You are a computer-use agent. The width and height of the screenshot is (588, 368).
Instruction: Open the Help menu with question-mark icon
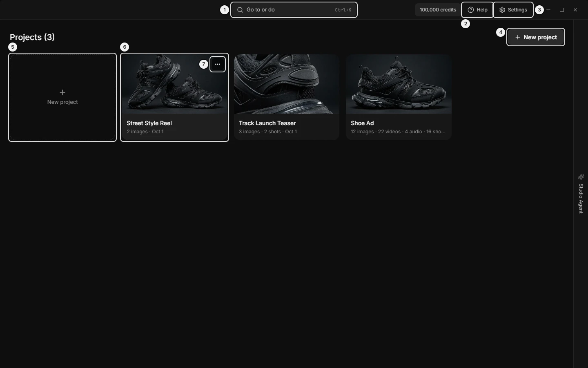click(477, 10)
